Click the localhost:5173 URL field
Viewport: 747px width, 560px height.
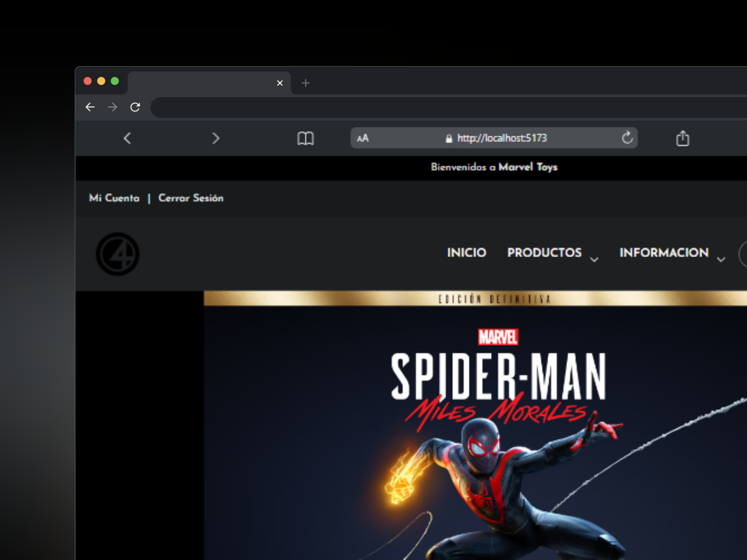pyautogui.click(x=494, y=138)
